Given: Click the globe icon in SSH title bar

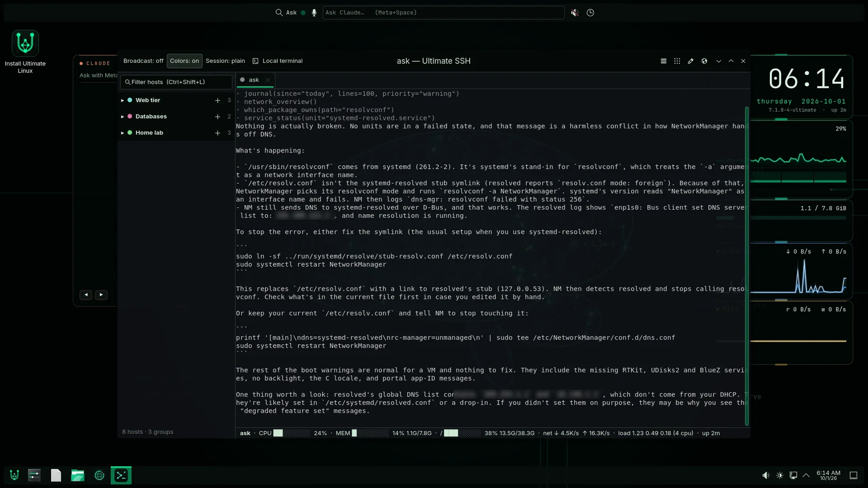Looking at the screenshot, I should point(704,61).
